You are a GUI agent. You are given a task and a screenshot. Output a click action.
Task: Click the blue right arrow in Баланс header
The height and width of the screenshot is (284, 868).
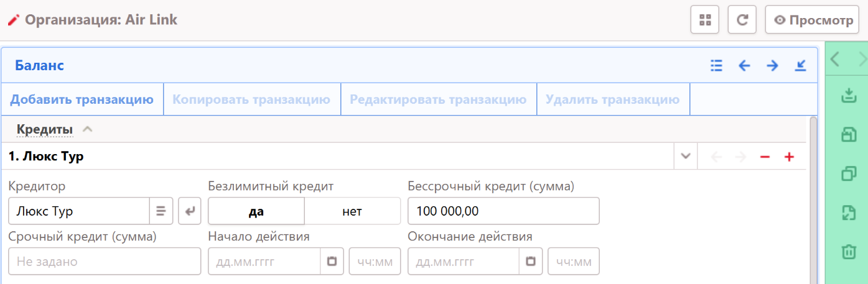[772, 65]
